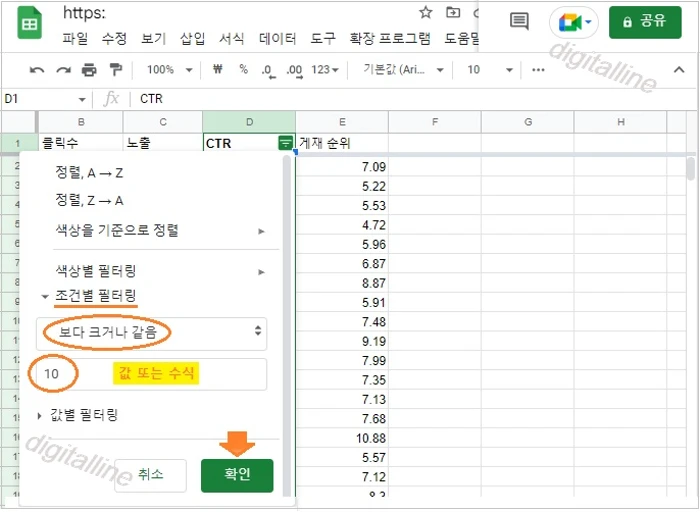Screen dimensions: 700x512
Task: Open the 데이터 menu
Action: click(277, 39)
